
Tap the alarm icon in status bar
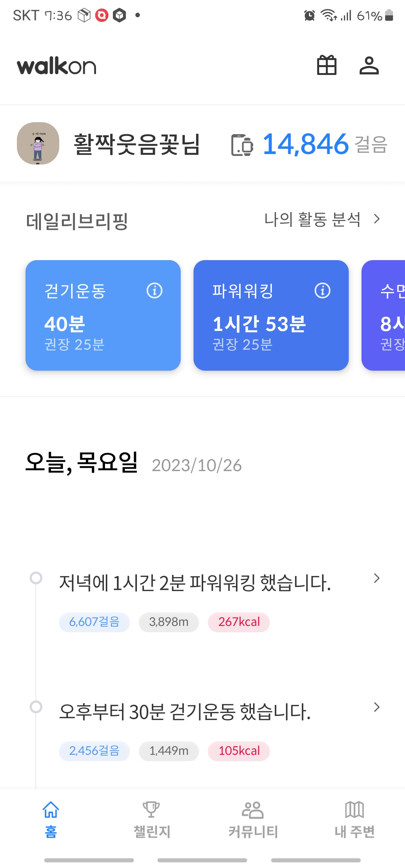click(309, 15)
